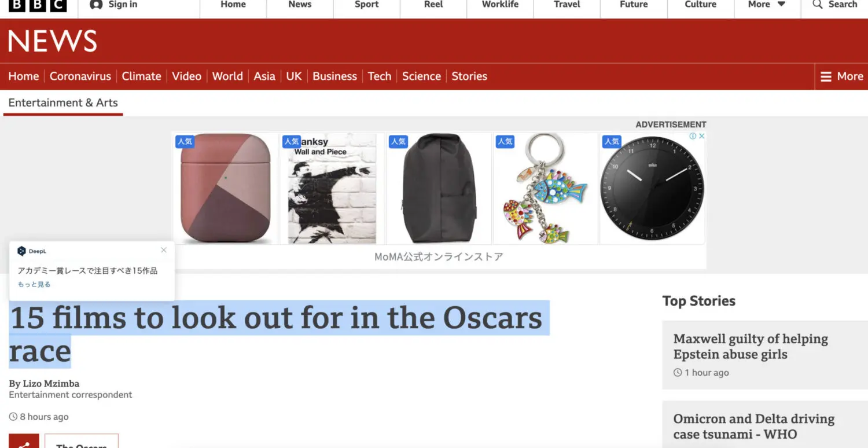Close the advertisement with X icon

point(701,136)
